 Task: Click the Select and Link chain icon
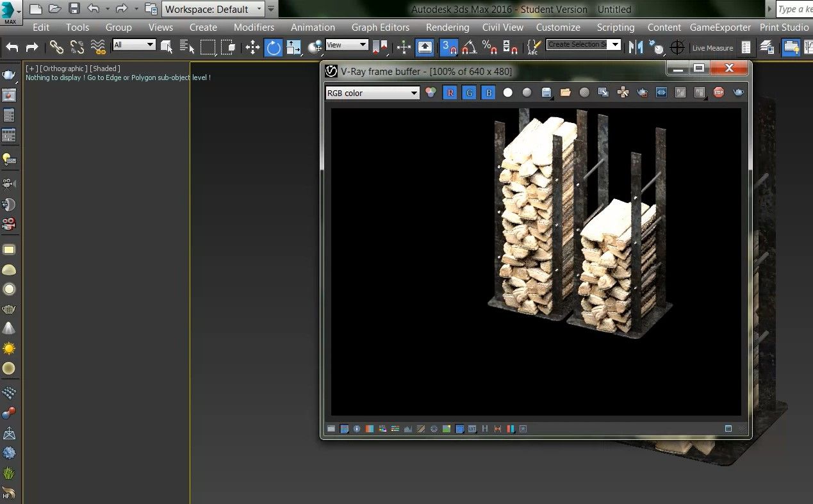click(57, 47)
